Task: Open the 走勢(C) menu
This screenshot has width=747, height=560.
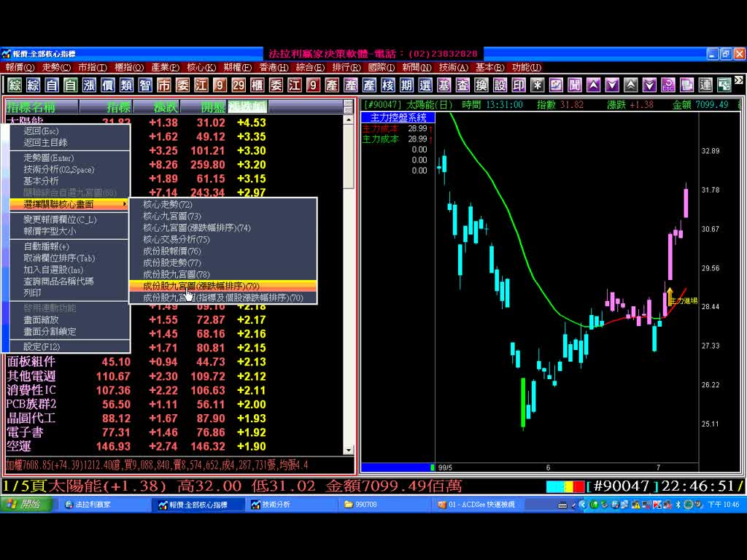Action: coord(56,68)
